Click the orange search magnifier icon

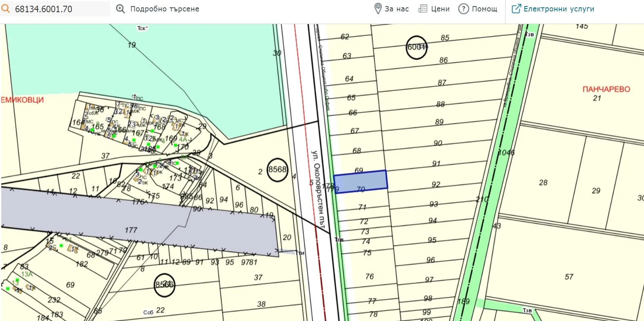coord(6,9)
